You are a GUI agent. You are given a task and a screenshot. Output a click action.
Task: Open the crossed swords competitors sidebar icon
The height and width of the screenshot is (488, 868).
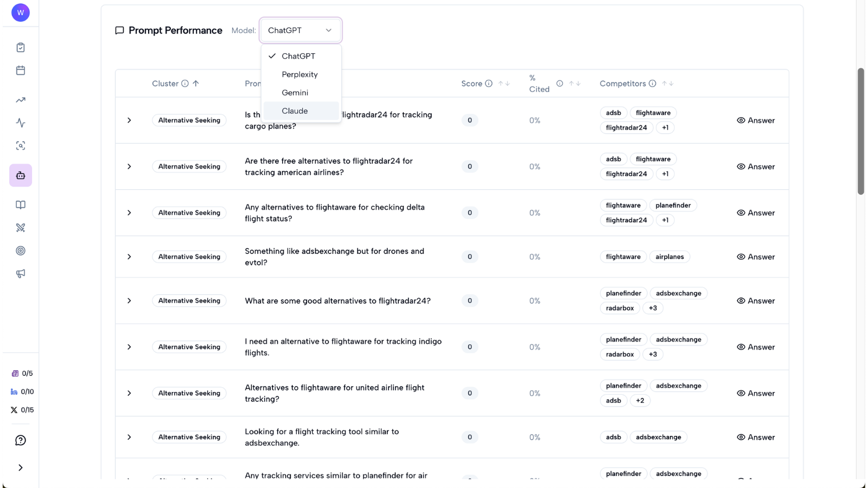pyautogui.click(x=21, y=228)
